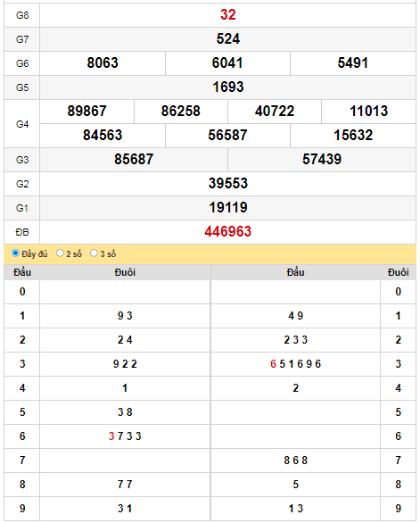Select the G4 number 56587

tap(227, 135)
